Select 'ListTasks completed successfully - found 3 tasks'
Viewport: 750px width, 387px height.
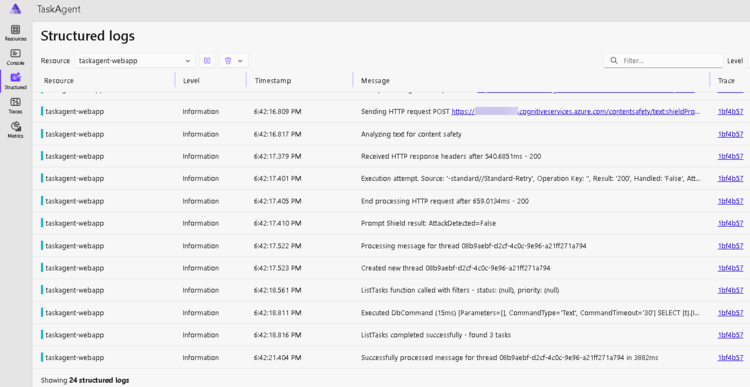point(436,335)
